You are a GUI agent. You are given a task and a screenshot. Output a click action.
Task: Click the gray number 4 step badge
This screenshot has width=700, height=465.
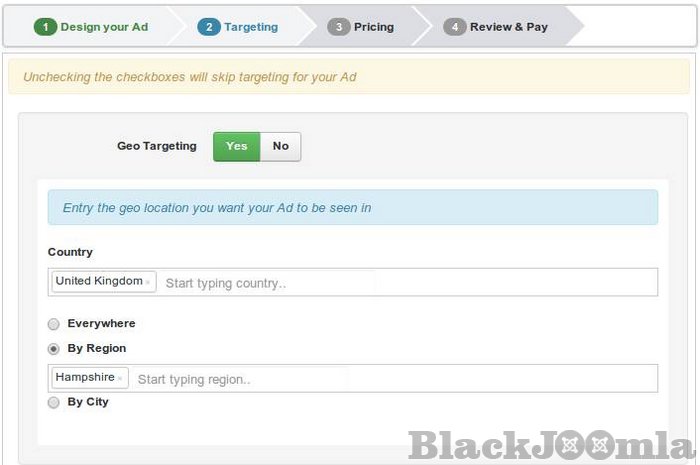click(455, 27)
